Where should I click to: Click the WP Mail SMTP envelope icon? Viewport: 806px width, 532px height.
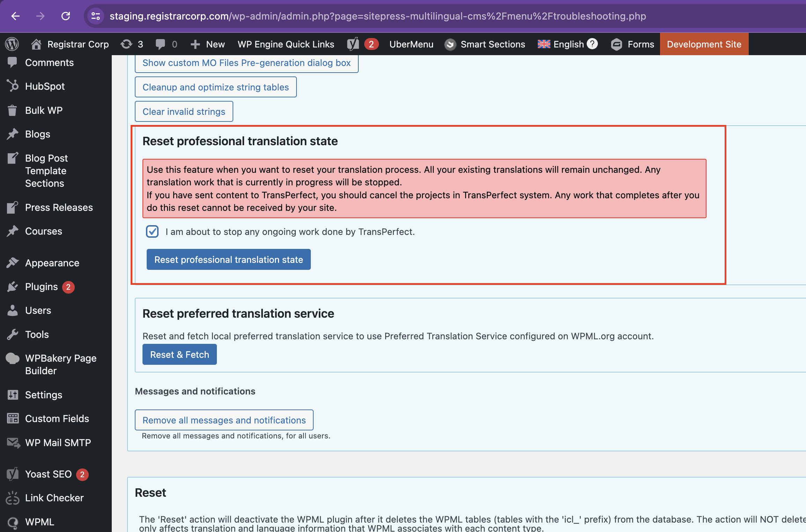click(x=13, y=443)
